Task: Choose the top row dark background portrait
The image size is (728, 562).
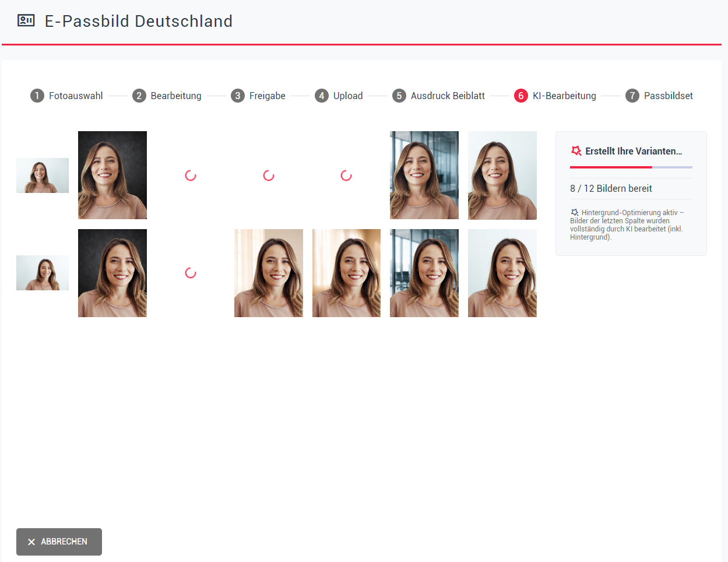Action: 112,175
